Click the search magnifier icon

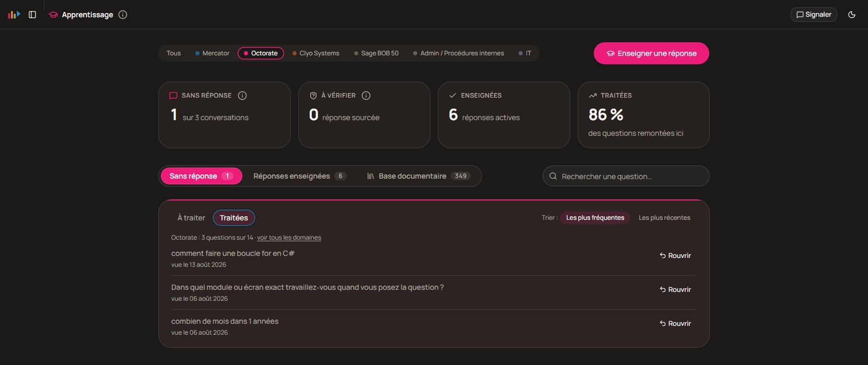pos(553,176)
